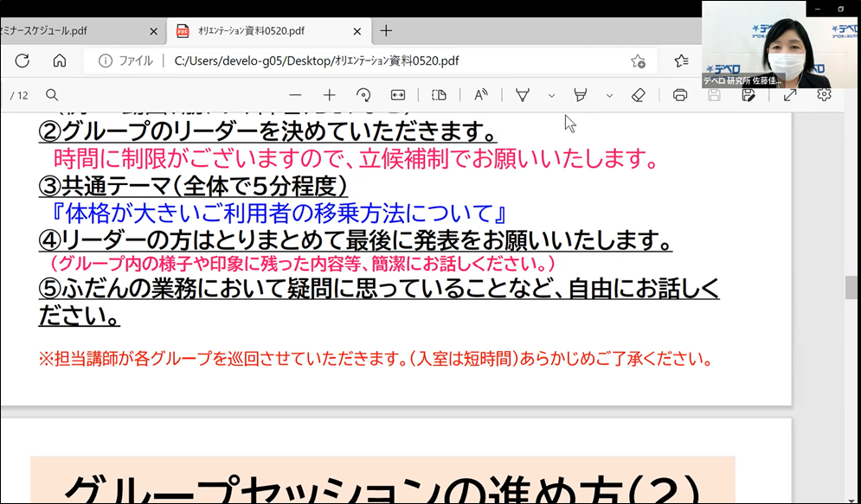Click the Save as icon
The height and width of the screenshot is (504, 861).
point(749,95)
